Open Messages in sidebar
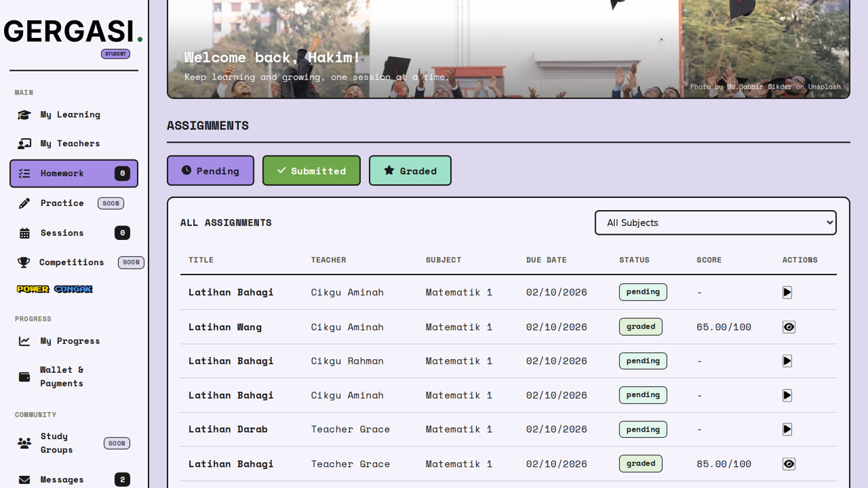Viewport: 868px width, 488px height. pos(74,480)
